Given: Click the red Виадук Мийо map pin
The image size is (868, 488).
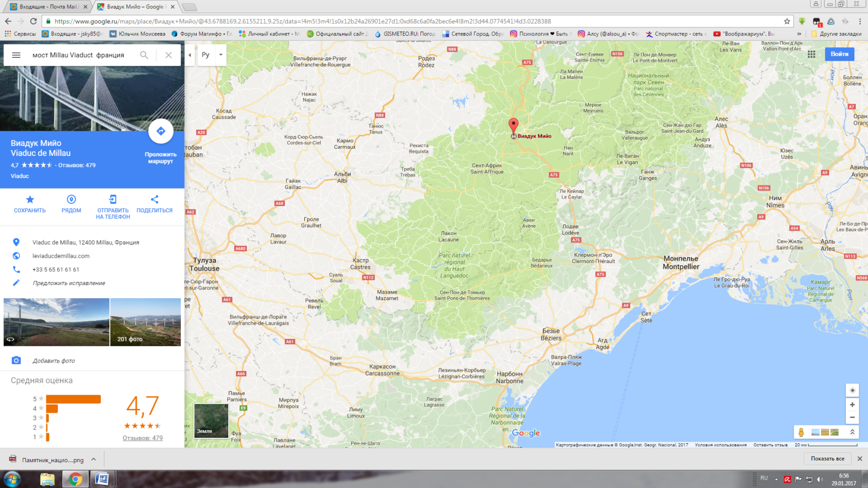Looking at the screenshot, I should (x=513, y=126).
